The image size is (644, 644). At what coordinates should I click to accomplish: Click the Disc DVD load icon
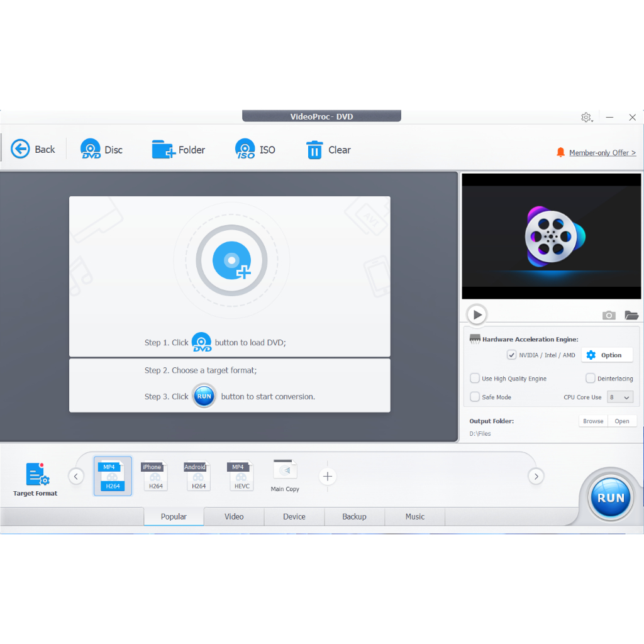[91, 149]
